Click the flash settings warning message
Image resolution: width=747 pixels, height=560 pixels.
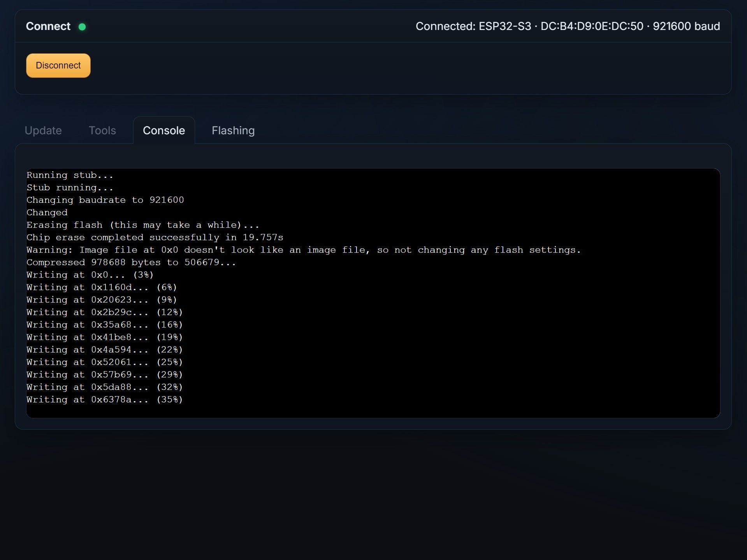(304, 249)
